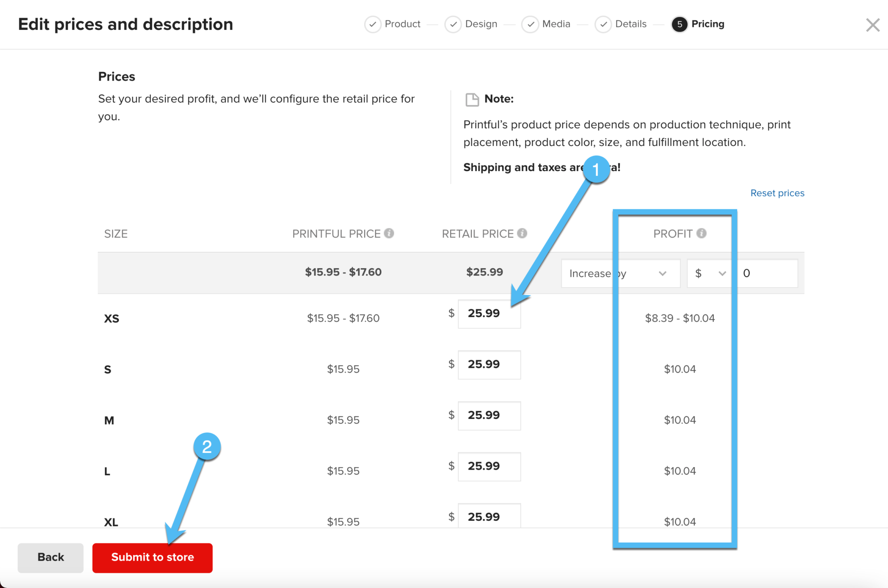This screenshot has width=888, height=588.
Task: Select the Pricing step number 5 badge
Action: [679, 25]
